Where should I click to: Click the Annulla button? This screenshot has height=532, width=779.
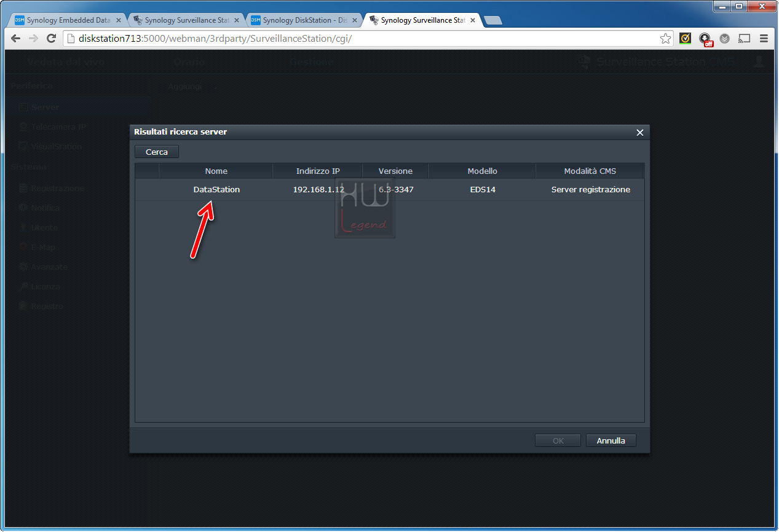[x=611, y=440]
